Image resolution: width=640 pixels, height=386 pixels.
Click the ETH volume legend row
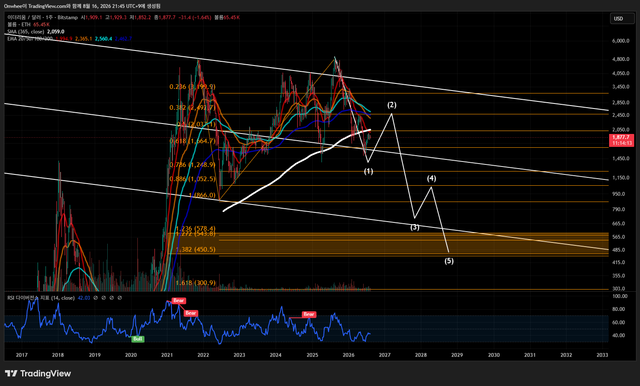tap(28, 24)
